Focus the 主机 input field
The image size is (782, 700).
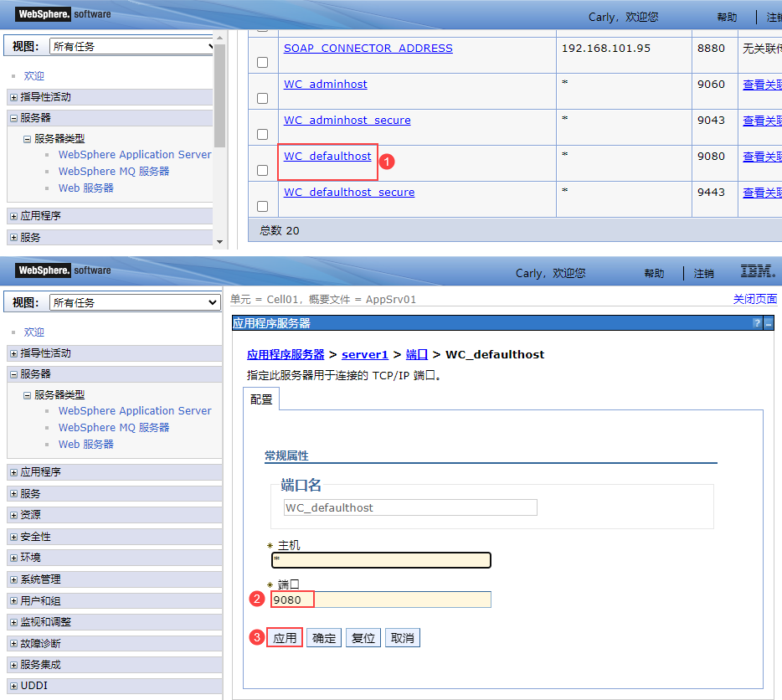(381, 560)
